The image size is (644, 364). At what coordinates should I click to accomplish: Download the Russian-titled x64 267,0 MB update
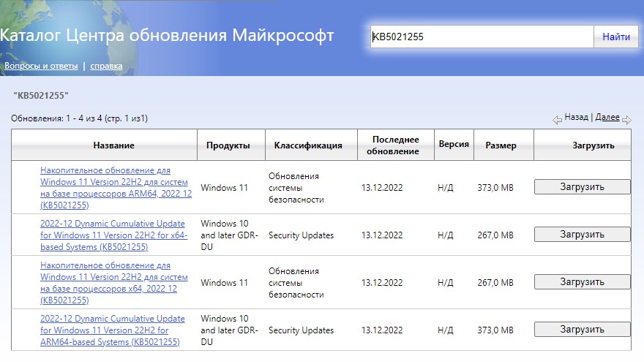[x=582, y=282]
